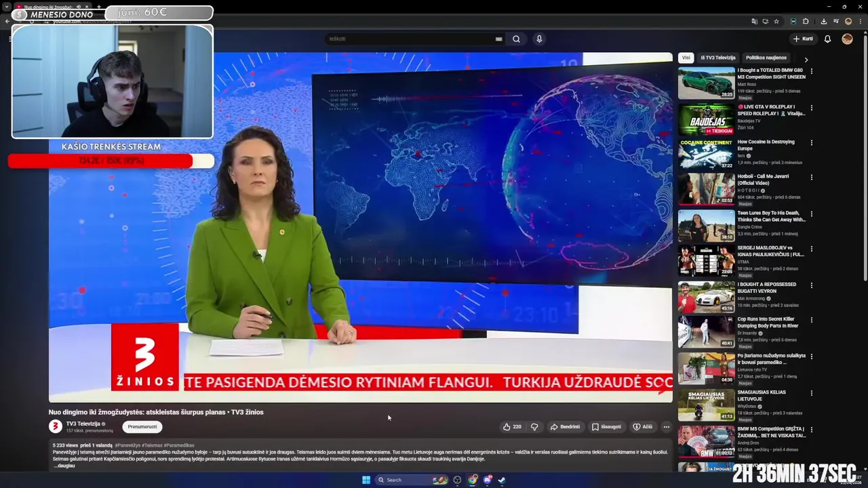Click the Kurti create button

pos(803,39)
